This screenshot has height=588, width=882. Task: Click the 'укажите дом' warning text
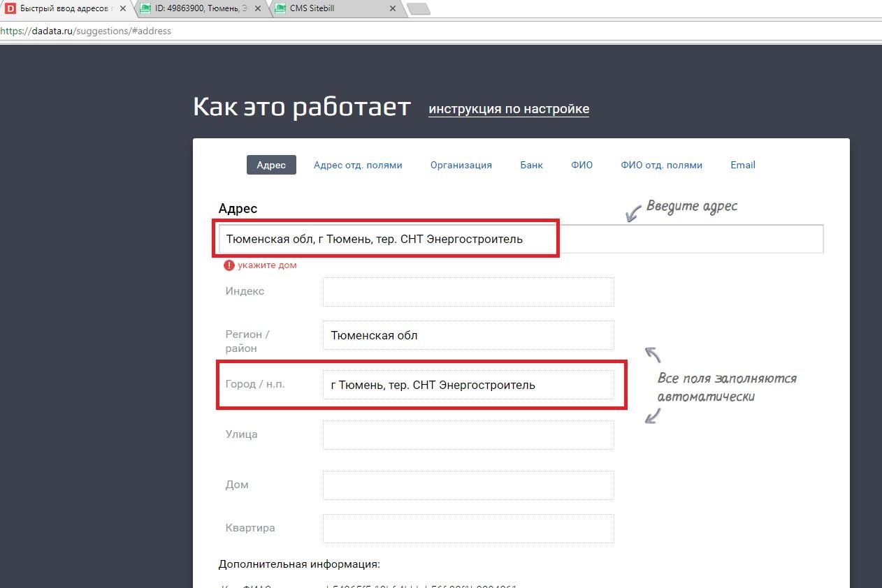point(267,265)
